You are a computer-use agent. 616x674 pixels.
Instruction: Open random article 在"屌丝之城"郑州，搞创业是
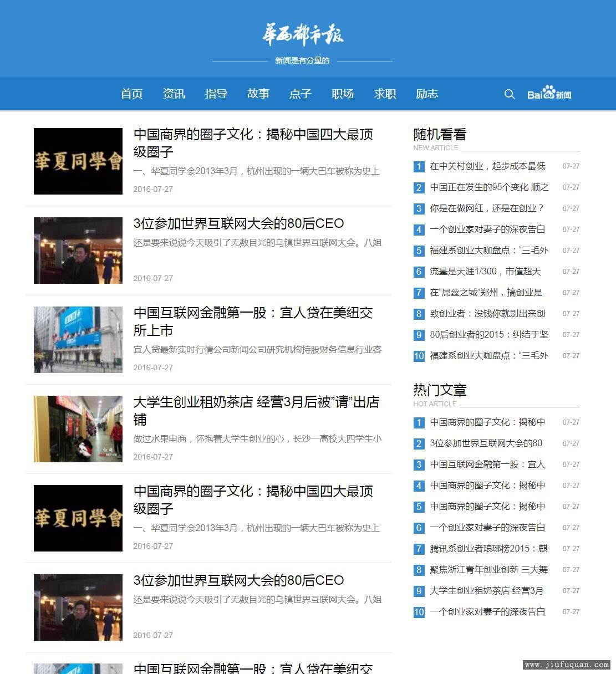pyautogui.click(x=486, y=292)
